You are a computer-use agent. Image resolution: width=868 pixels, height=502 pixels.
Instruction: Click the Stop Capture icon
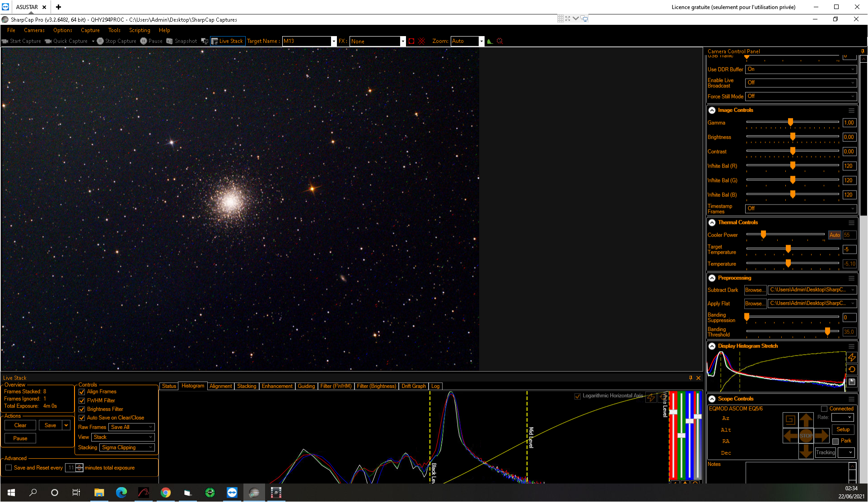[100, 41]
